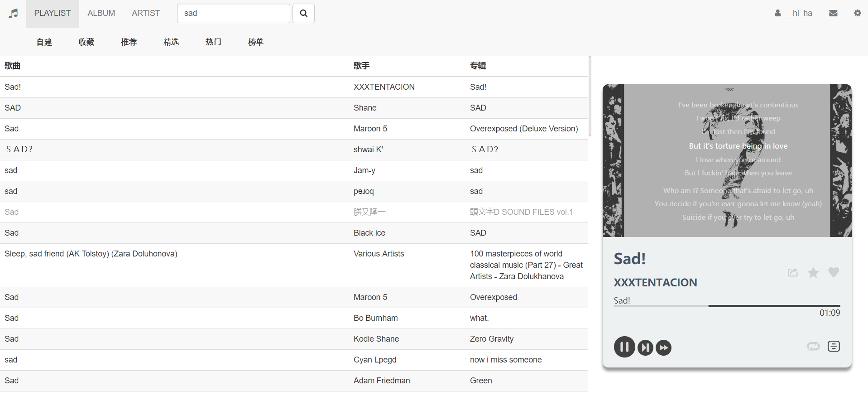Click artist Bo Burnham
This screenshot has width=868, height=401.
pyautogui.click(x=375, y=318)
